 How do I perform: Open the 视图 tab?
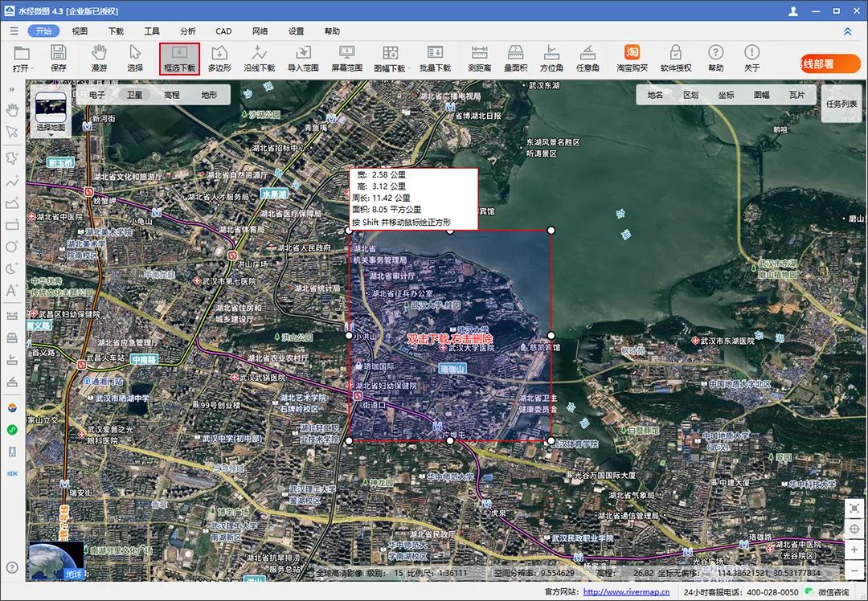click(80, 31)
